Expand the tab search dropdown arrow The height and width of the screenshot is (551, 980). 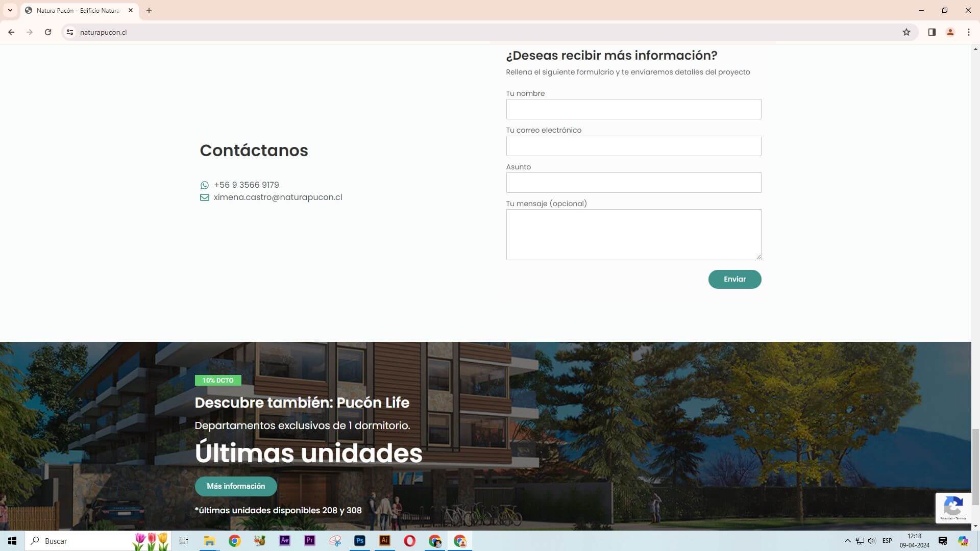[x=10, y=10]
